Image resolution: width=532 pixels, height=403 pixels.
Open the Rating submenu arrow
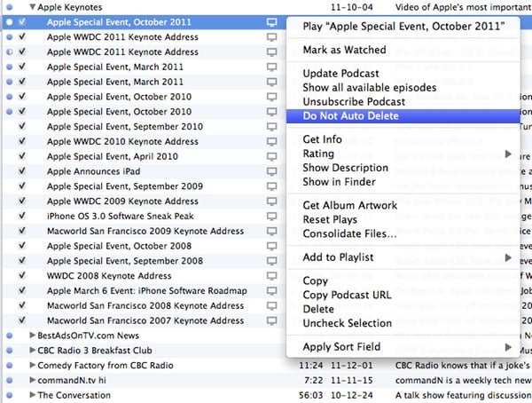pos(508,154)
